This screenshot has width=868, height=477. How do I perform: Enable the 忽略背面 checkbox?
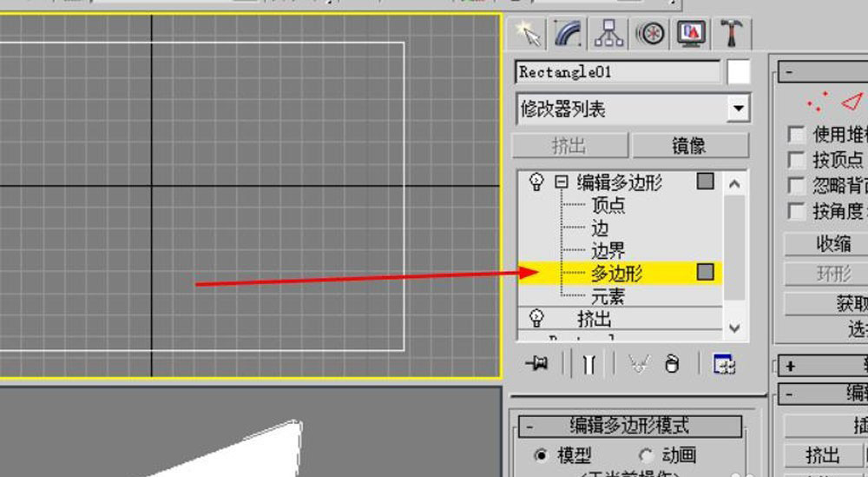[x=796, y=186]
